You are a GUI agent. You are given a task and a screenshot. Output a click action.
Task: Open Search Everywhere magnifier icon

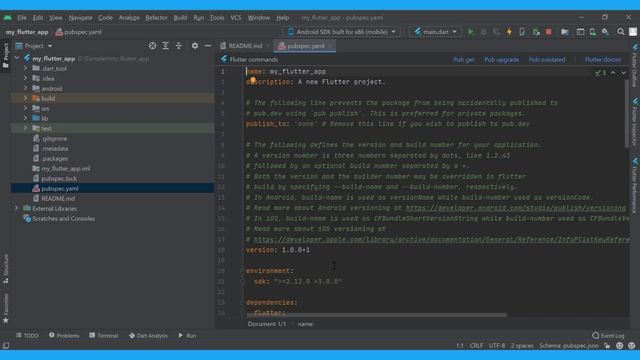tap(620, 32)
